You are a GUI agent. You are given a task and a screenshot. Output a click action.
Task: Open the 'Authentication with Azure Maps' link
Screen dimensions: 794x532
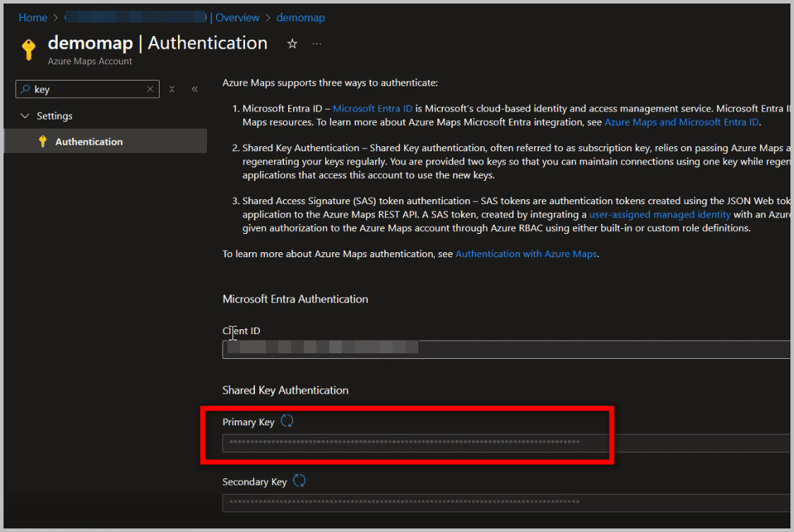526,253
